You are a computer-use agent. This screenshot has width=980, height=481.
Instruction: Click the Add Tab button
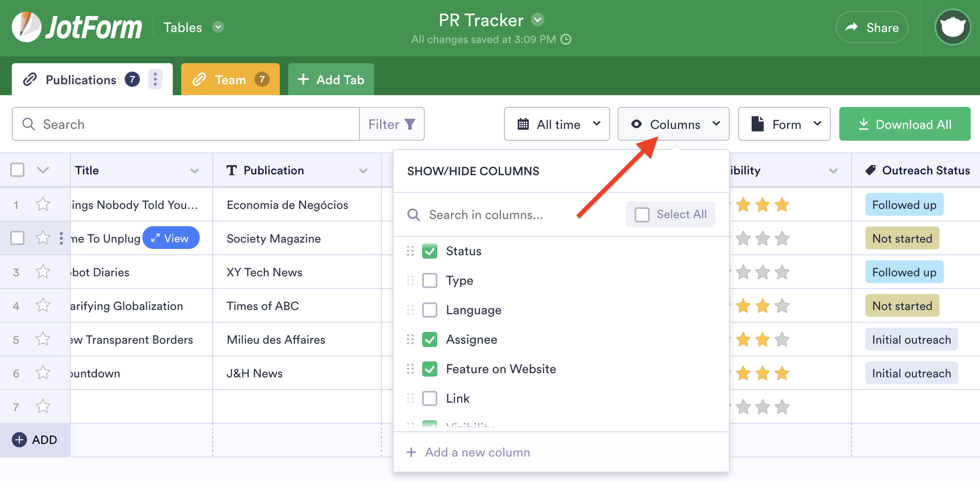tap(331, 80)
